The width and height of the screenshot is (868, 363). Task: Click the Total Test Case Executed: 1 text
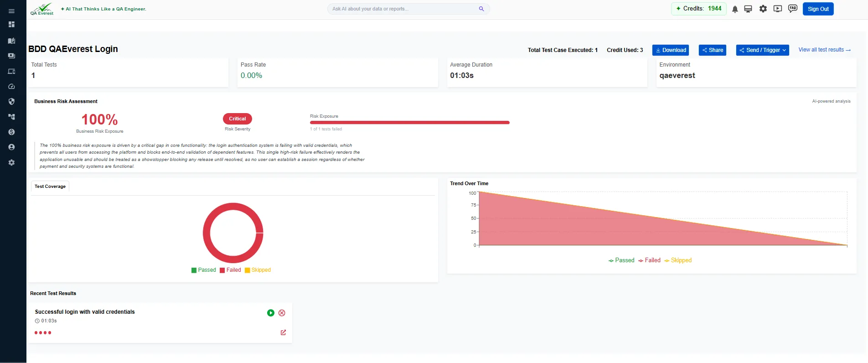point(563,50)
